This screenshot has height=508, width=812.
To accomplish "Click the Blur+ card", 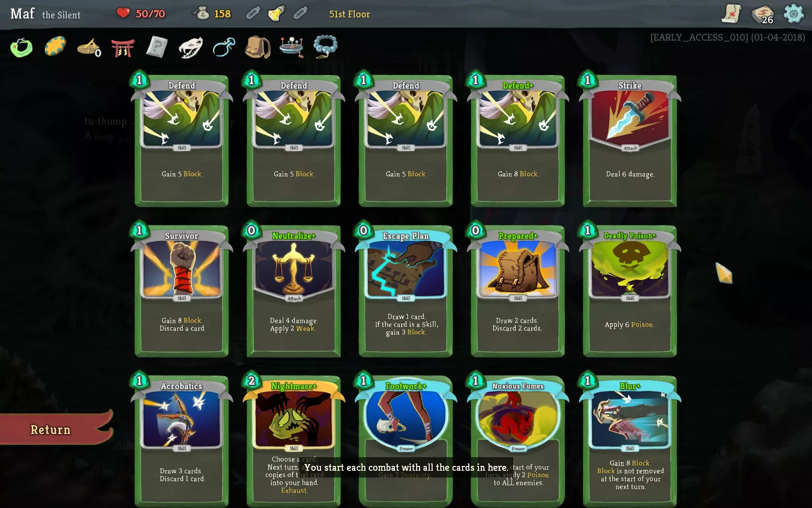I will point(630,440).
